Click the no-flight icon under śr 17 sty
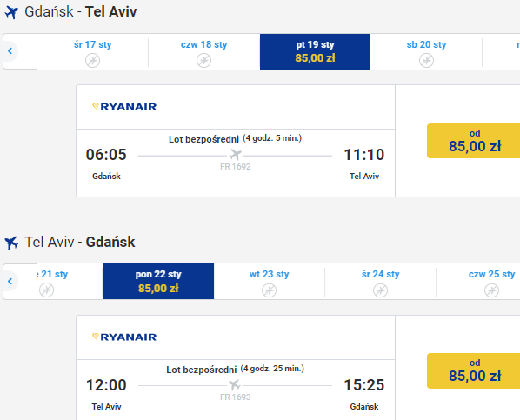This screenshot has width=520, height=420. 92,61
